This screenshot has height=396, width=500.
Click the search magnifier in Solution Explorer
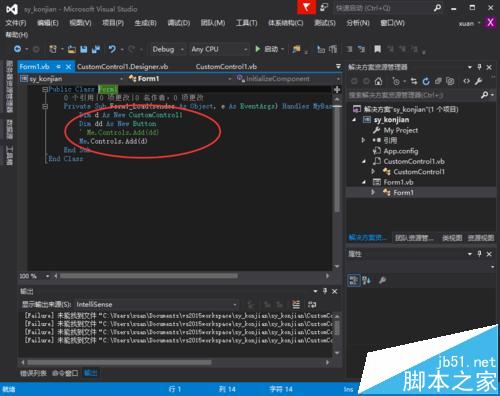coord(484,95)
